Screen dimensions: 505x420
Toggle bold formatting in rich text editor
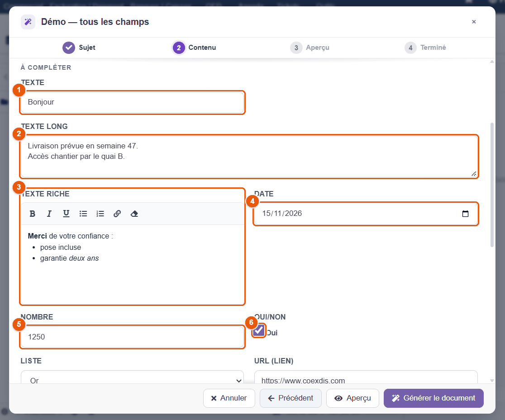[x=33, y=214]
